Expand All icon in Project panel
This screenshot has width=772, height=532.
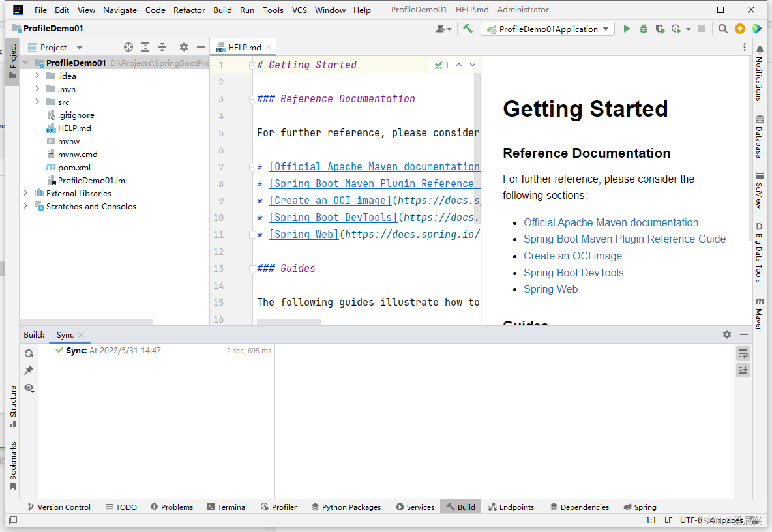point(145,47)
